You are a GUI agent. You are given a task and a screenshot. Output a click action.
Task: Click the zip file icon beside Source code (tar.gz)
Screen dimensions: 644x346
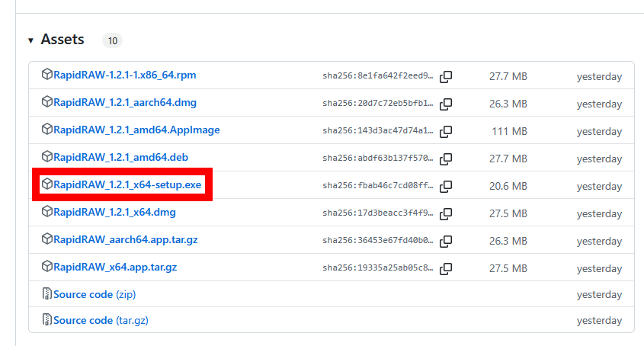46,319
